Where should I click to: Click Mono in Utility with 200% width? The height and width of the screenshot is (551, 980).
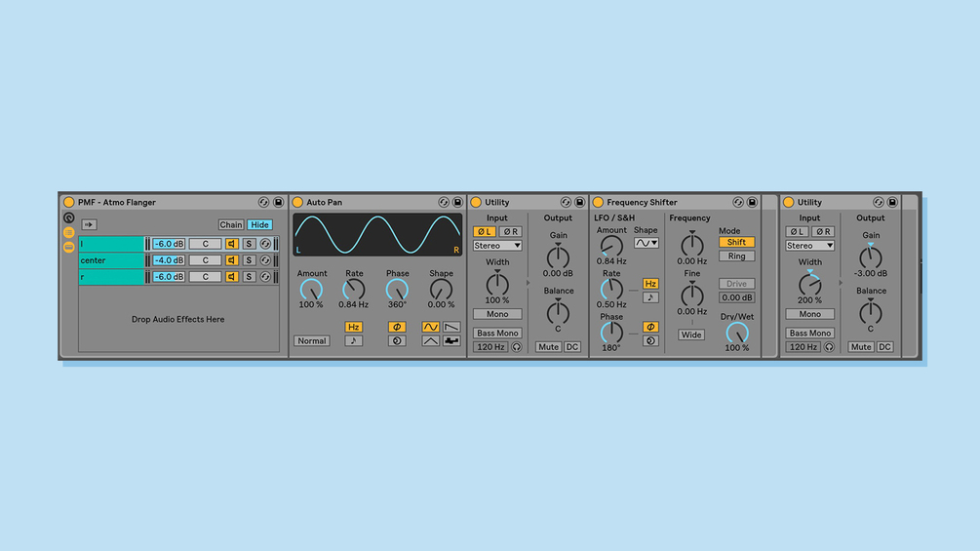[x=810, y=314]
